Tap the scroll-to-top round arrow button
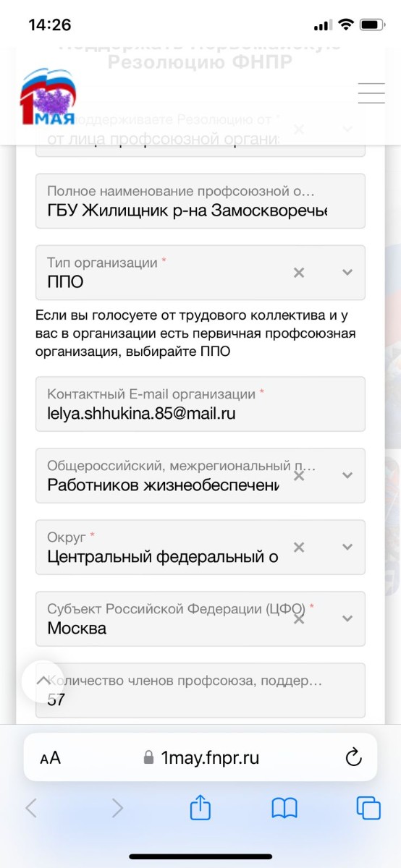401x868 pixels. pos(43,681)
